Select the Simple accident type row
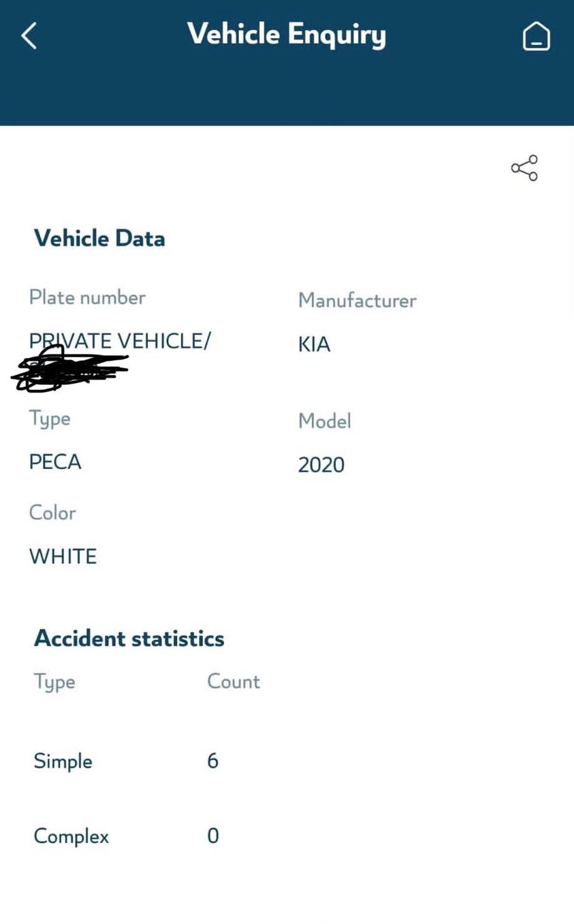The width and height of the screenshot is (574, 924). (63, 761)
